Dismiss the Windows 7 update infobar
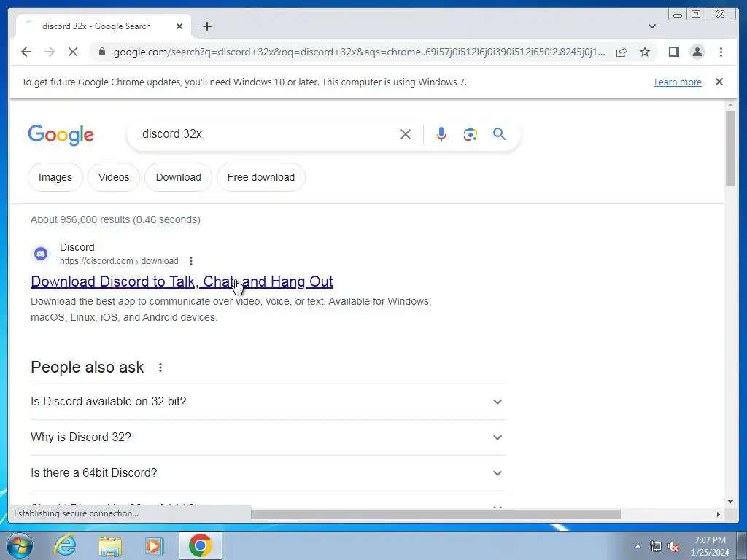747x560 pixels. tap(719, 82)
